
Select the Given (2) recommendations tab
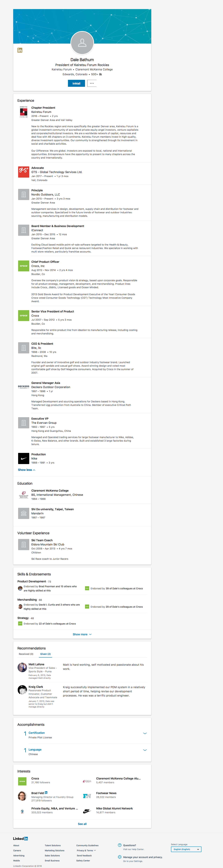[45, 654]
